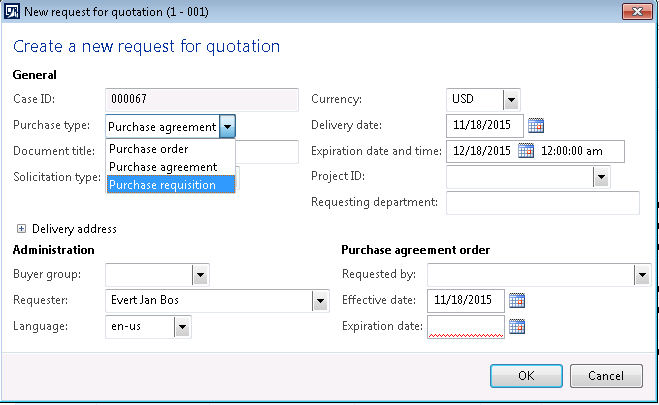Expand the Buyer group dropdown
The width and height of the screenshot is (659, 405).
[x=200, y=275]
